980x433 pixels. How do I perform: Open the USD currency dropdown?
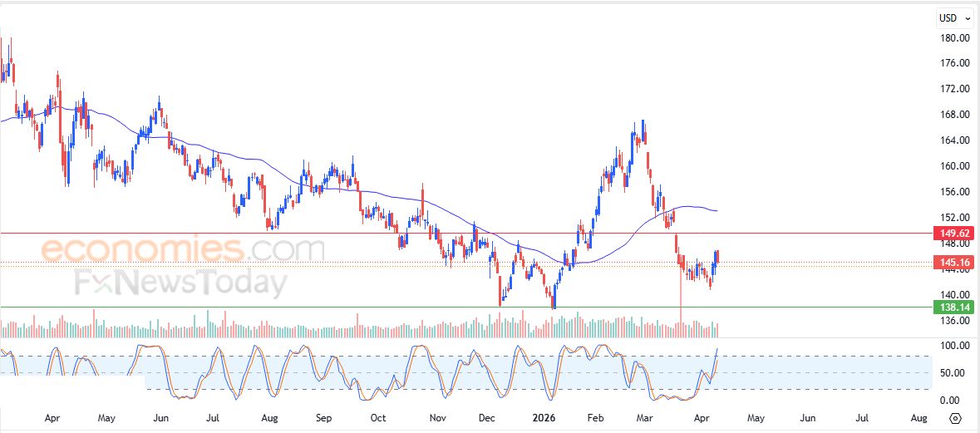tap(954, 18)
